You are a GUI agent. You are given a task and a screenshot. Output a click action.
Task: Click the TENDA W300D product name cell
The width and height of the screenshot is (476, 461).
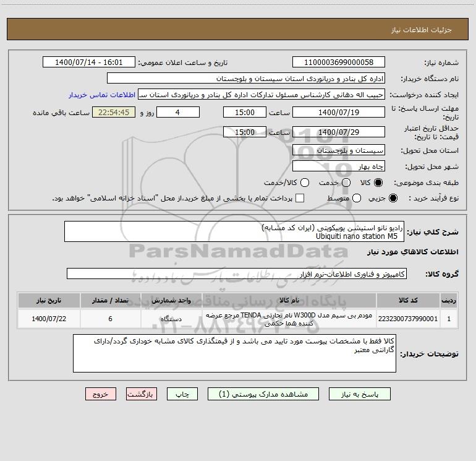click(289, 319)
